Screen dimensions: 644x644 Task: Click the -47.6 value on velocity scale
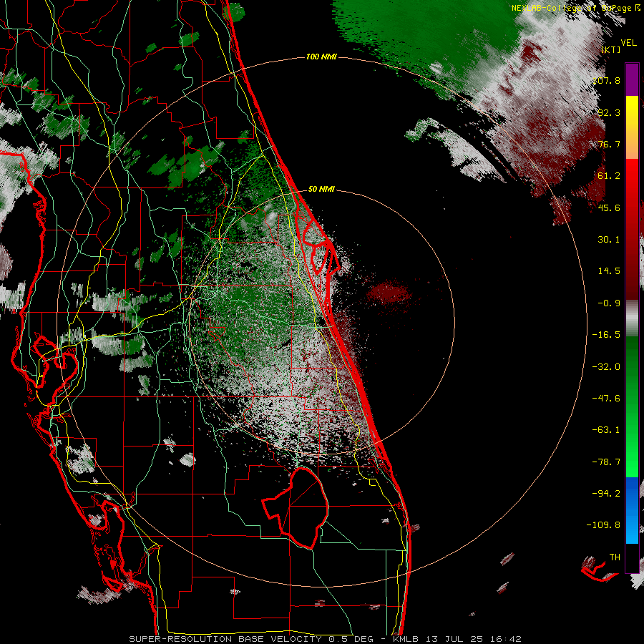click(606, 399)
